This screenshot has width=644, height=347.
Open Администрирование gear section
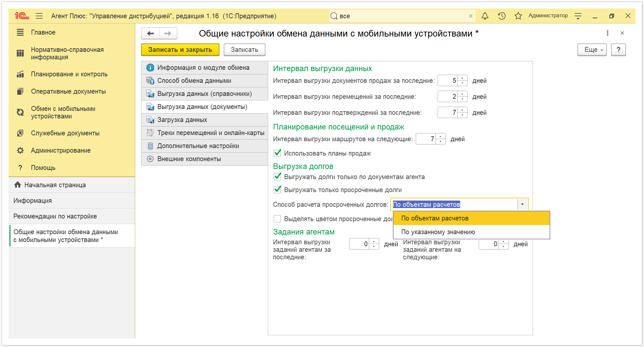click(72, 150)
